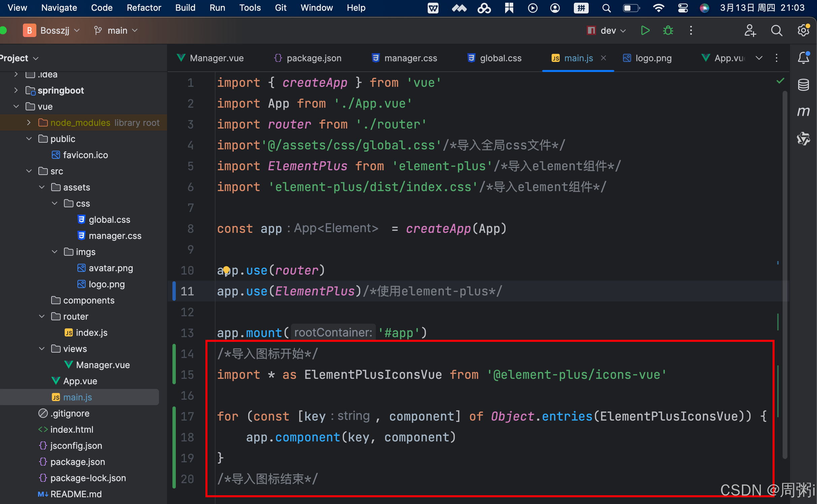
Task: Open more run actions via the three-dot icon
Action: pyautogui.click(x=690, y=30)
